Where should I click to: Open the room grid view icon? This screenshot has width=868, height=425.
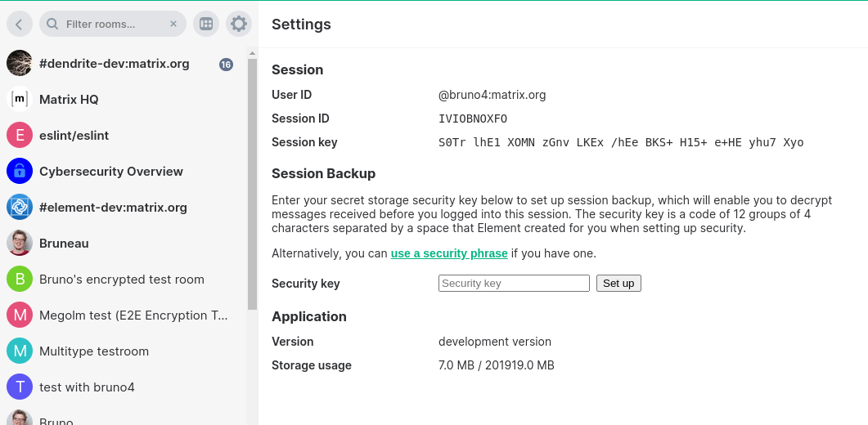[206, 24]
